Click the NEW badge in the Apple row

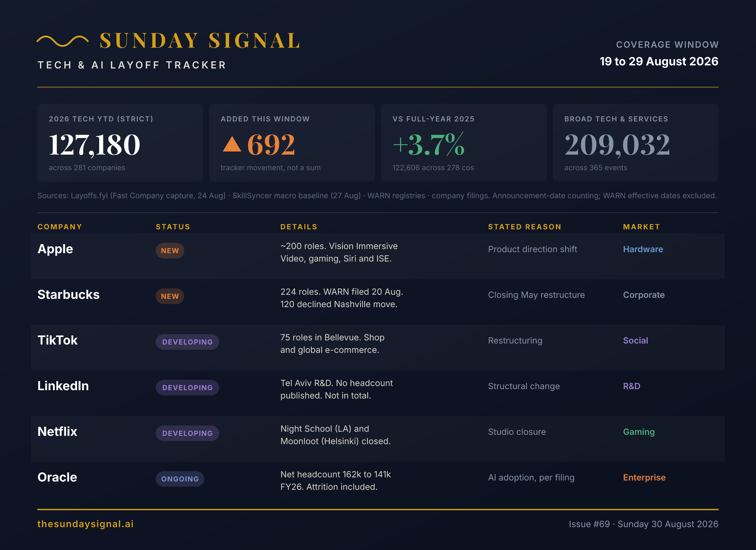pyautogui.click(x=170, y=251)
